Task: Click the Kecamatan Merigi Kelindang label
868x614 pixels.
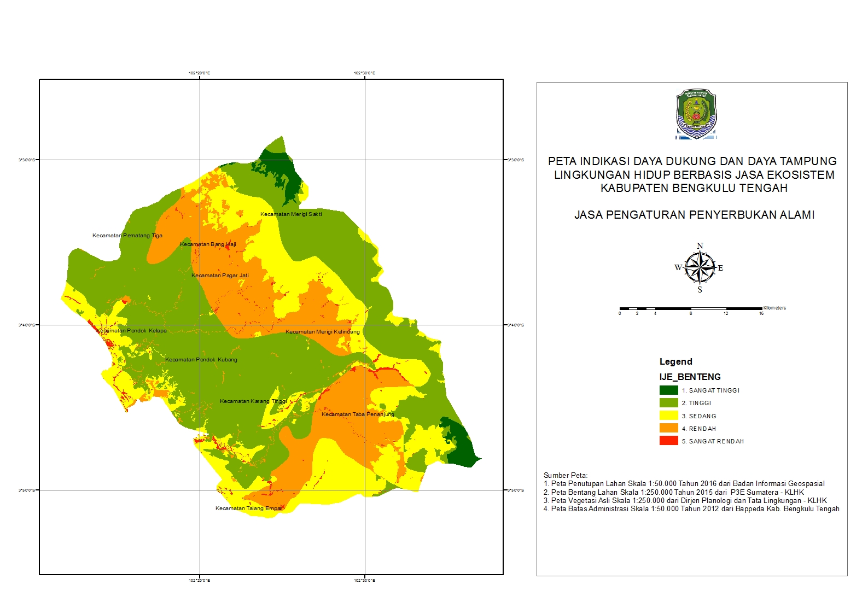Action: [323, 332]
